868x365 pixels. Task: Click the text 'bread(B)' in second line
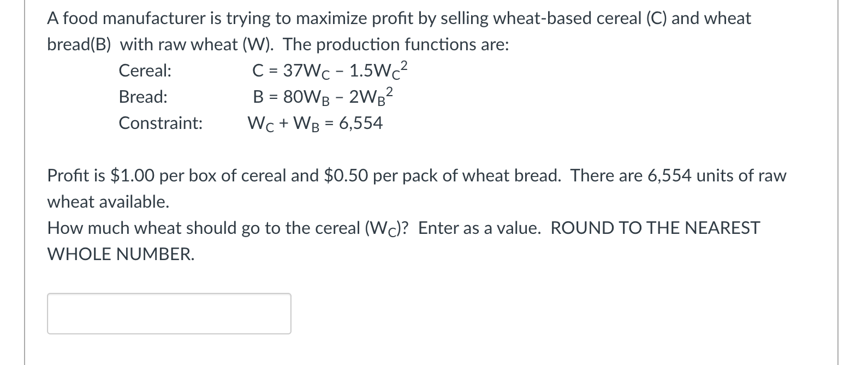[x=79, y=44]
